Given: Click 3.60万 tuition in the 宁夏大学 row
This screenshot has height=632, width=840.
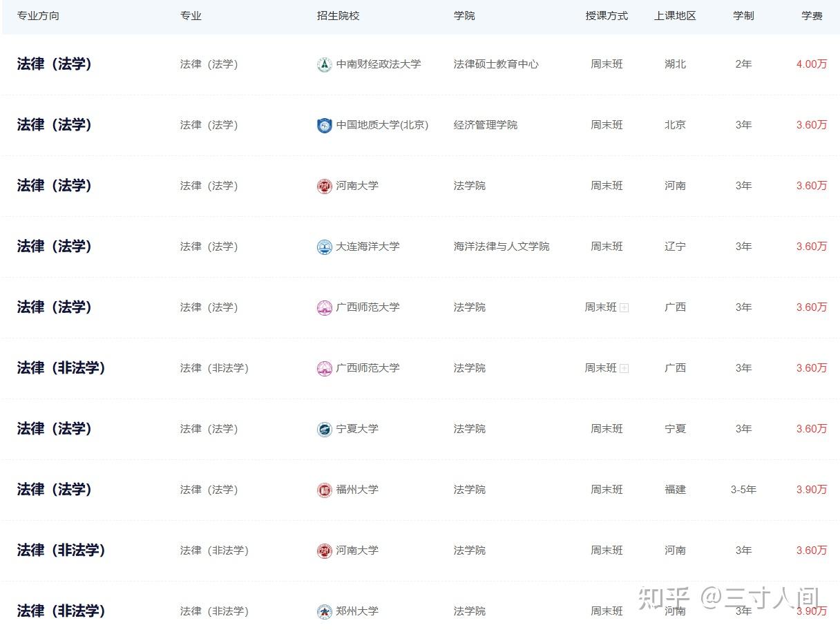Looking at the screenshot, I should pyautogui.click(x=812, y=429).
